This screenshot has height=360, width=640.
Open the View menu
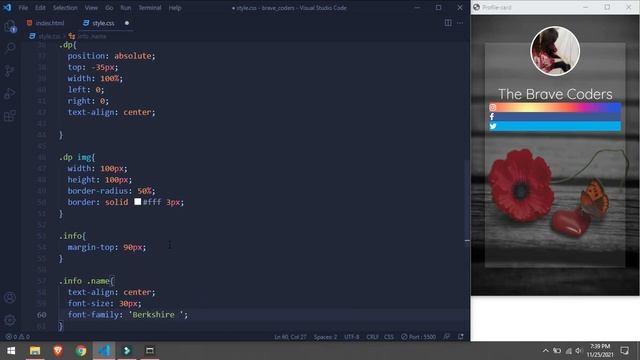pos(91,8)
